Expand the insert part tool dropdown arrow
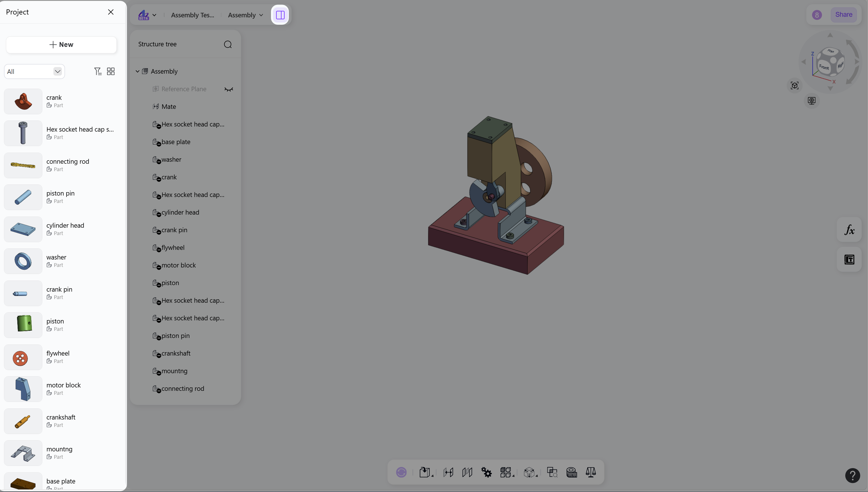This screenshot has height=492, width=868. [433, 476]
